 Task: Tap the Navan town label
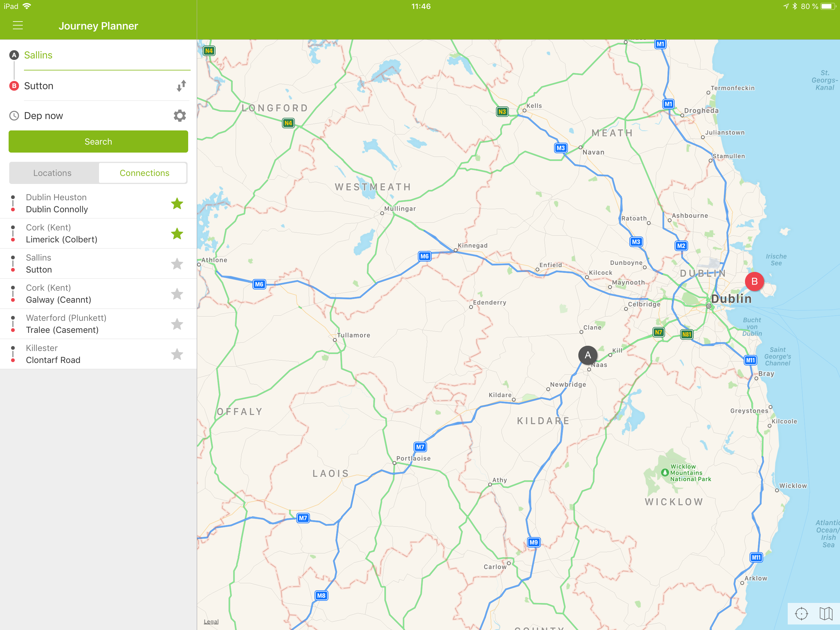pyautogui.click(x=593, y=152)
